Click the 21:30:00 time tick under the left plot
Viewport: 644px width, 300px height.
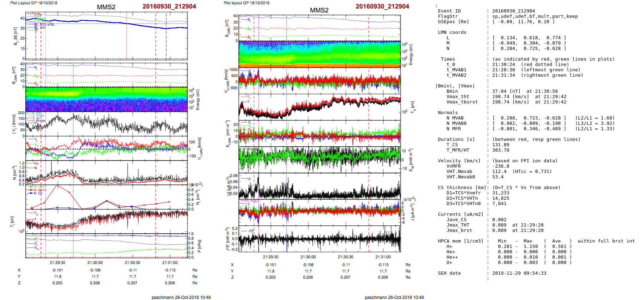(x=95, y=263)
